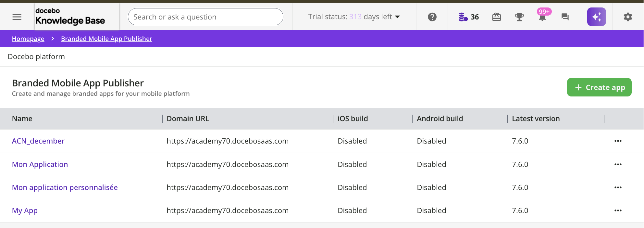This screenshot has height=228, width=644.
Task: Go to Homepage breadcrumb link
Action: point(28,39)
